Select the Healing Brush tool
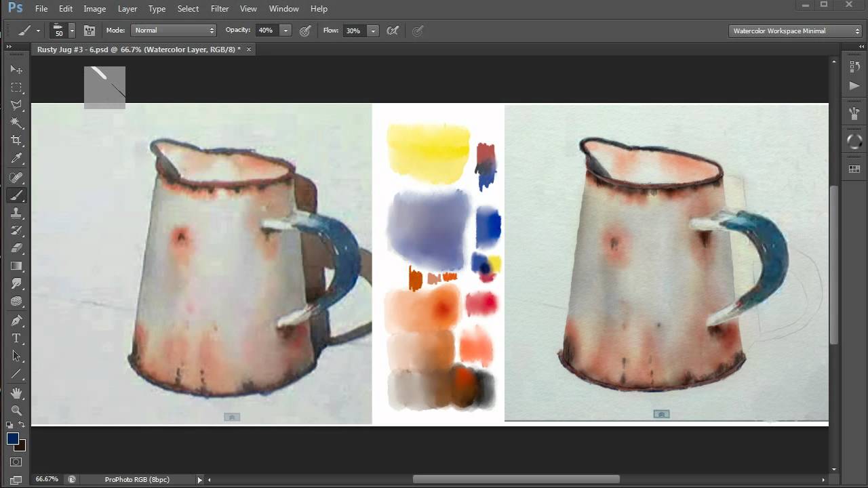 pos(16,178)
